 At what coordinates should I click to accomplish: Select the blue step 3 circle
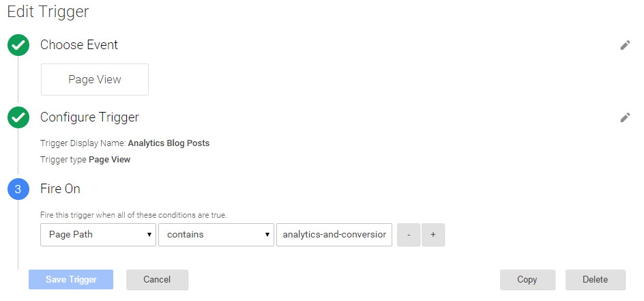coord(18,189)
